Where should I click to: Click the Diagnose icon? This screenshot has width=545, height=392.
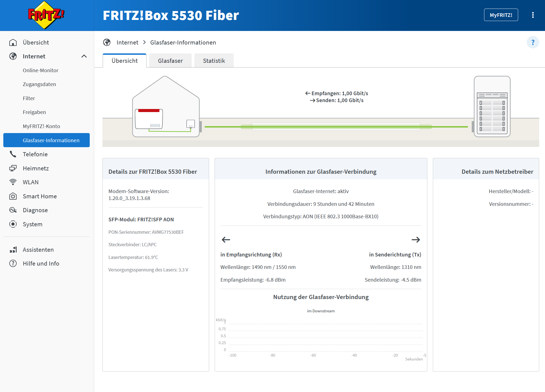point(13,210)
